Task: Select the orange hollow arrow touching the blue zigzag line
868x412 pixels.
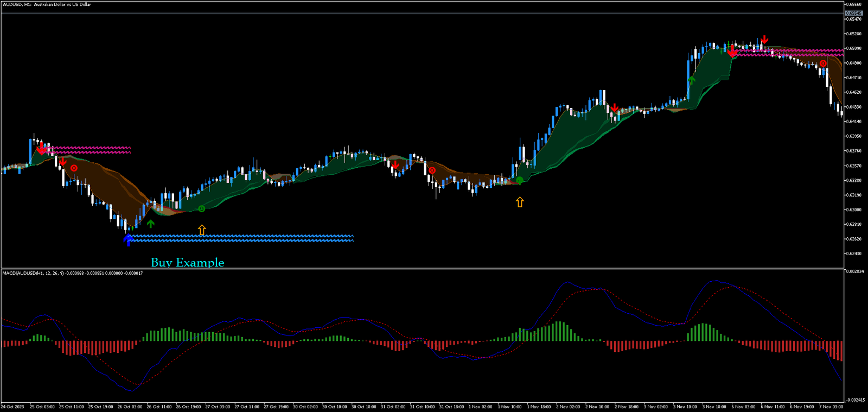Action: pos(202,230)
